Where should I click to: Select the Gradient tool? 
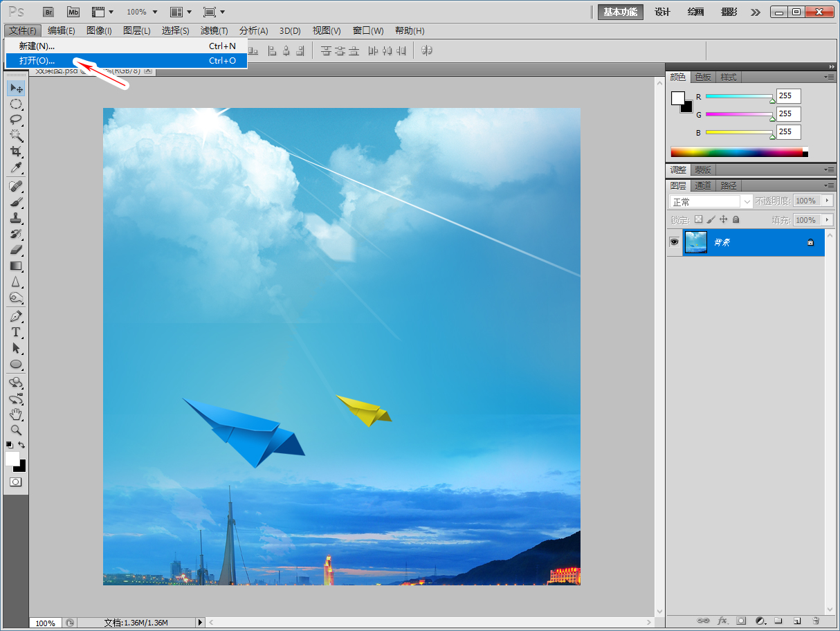point(16,266)
